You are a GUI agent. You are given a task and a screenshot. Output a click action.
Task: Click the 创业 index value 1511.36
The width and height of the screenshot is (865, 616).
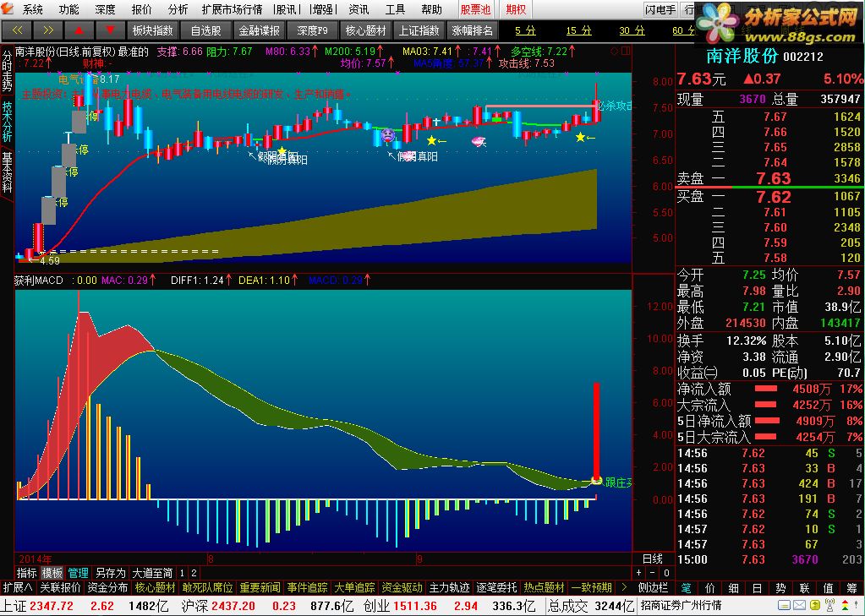pos(414,606)
